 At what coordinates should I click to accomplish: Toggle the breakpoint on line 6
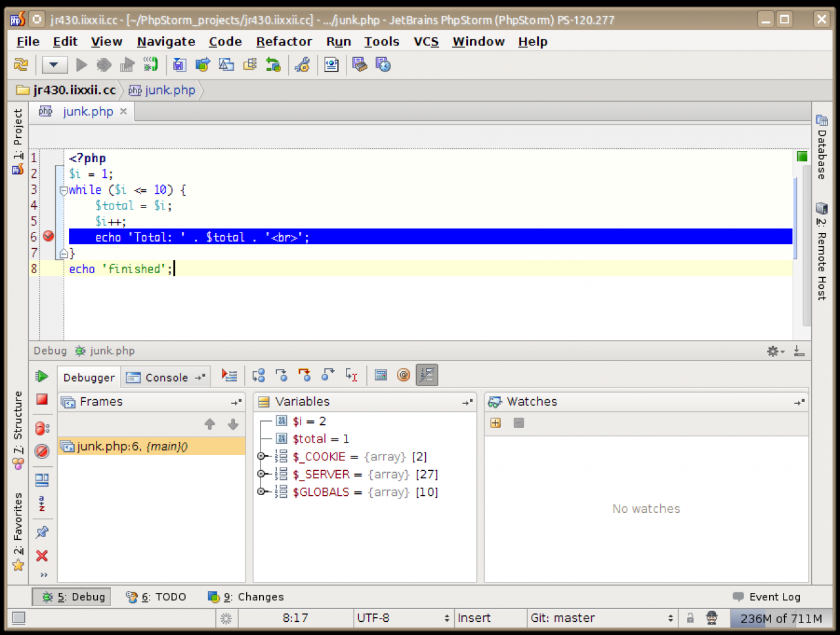[49, 236]
